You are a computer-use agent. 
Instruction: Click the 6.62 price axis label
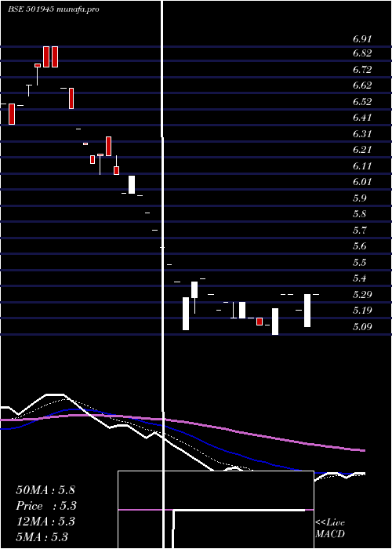pyautogui.click(x=362, y=85)
